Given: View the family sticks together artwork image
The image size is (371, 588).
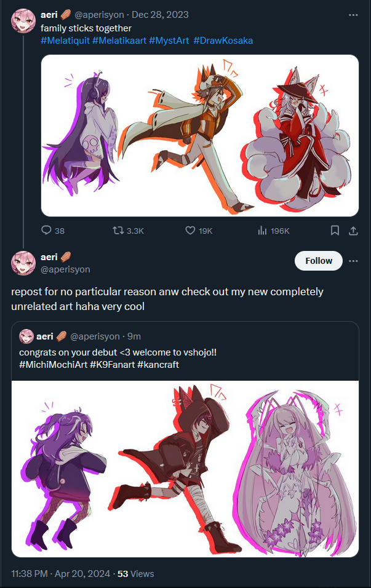Looking at the screenshot, I should 200,136.
